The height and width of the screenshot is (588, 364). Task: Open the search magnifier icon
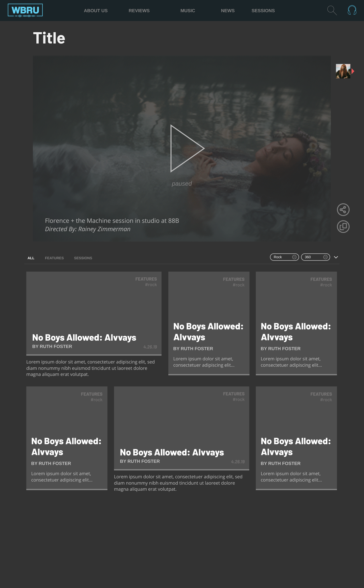click(x=332, y=10)
